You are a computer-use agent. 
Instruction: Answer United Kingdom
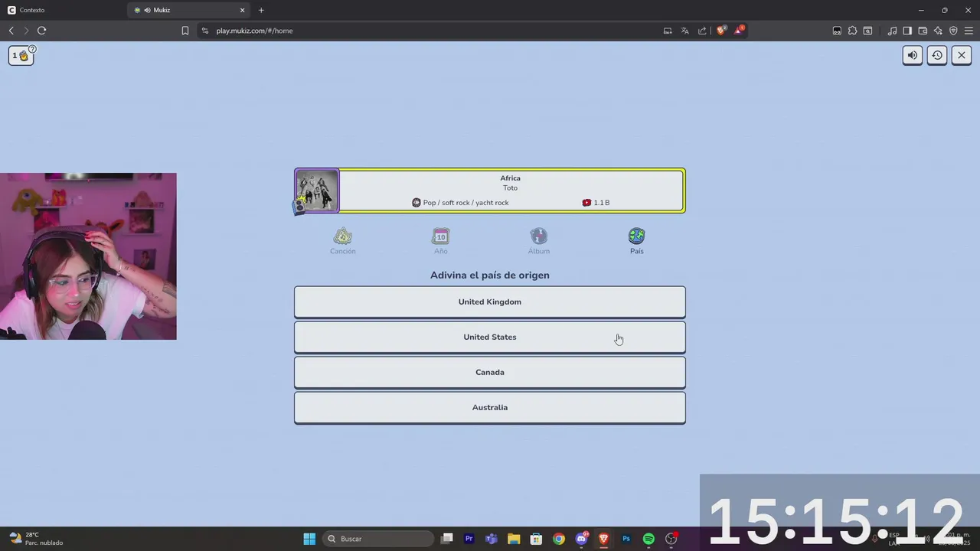[490, 302]
